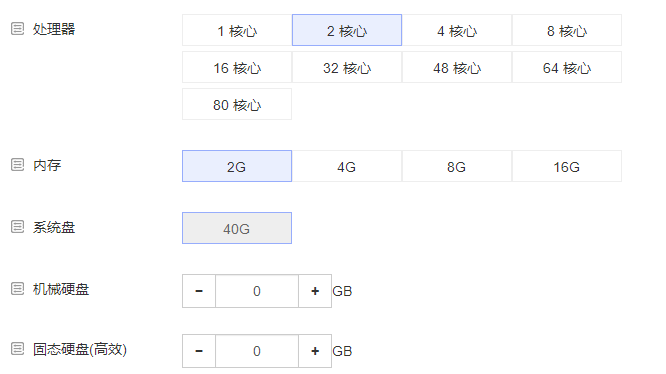
Task: Choose 8 核心 for the processor
Action: point(567,30)
